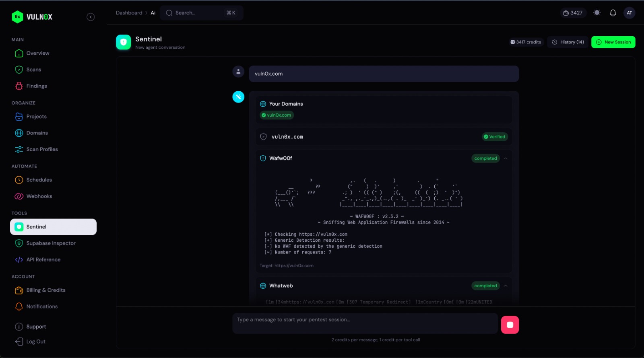Screen dimensions: 644x358
Task: Click Dashboard in the breadcrumb
Action: [x=129, y=13]
